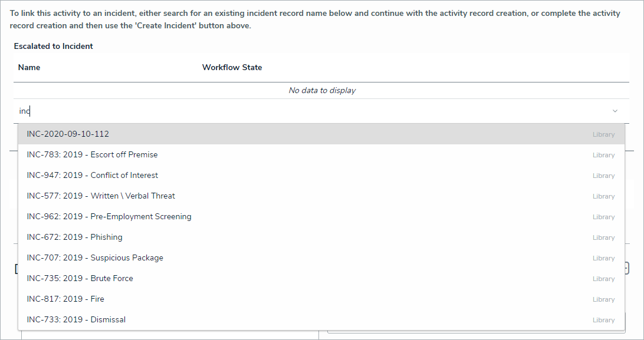Image resolution: width=644 pixels, height=340 pixels.
Task: Click the Library tag on the Dismissal row
Action: [603, 321]
